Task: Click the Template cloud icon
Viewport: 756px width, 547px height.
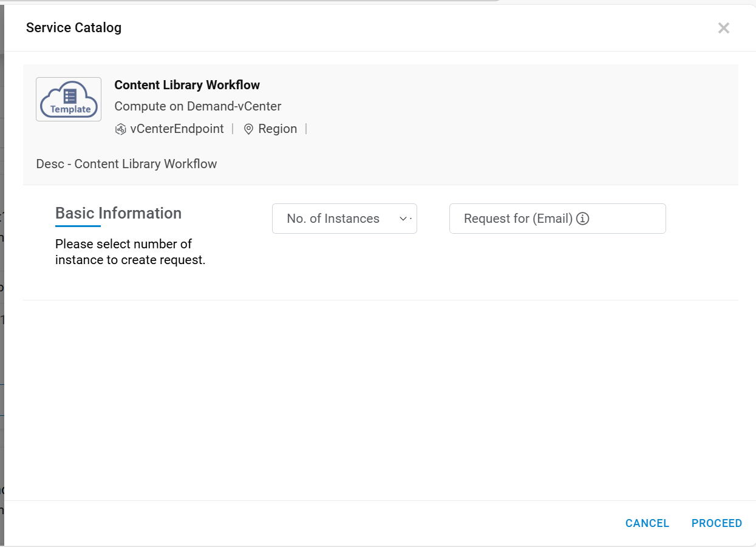Action: coord(69,99)
